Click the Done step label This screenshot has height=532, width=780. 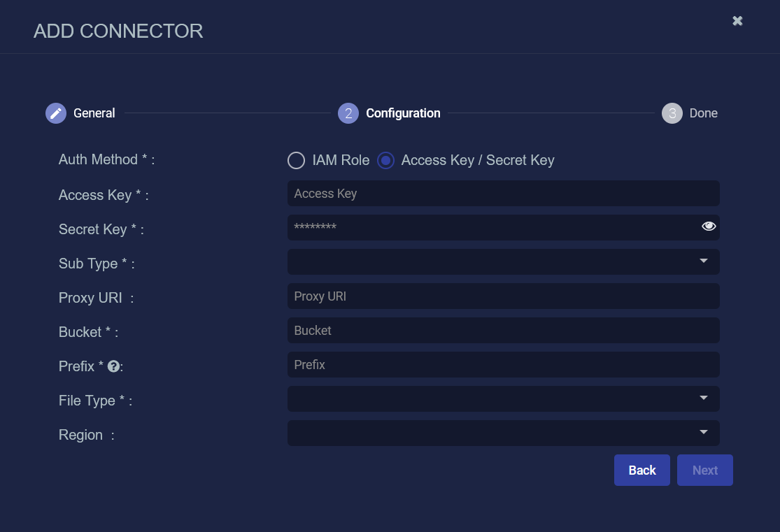703,113
